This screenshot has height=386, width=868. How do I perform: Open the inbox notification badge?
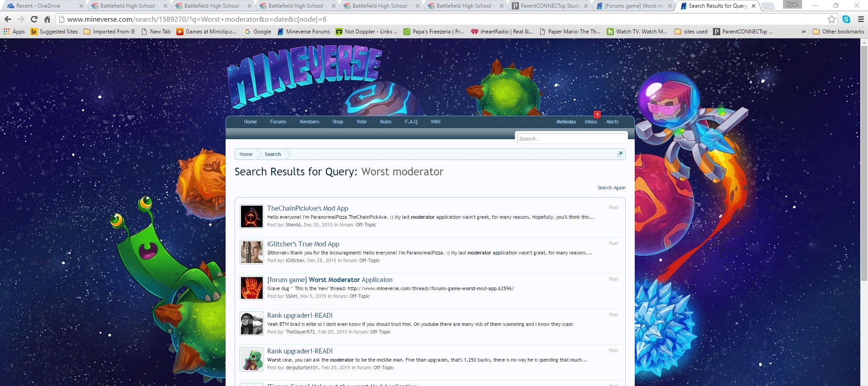[597, 114]
